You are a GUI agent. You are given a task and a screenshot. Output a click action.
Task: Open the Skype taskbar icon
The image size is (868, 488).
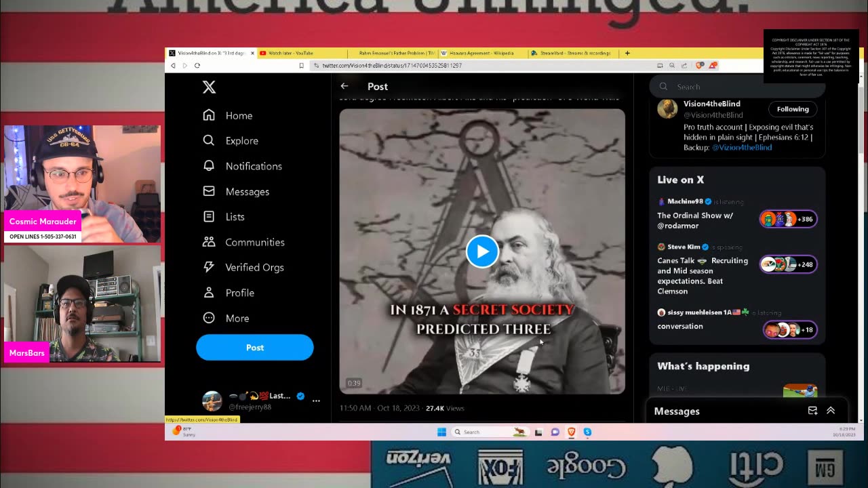tap(587, 432)
